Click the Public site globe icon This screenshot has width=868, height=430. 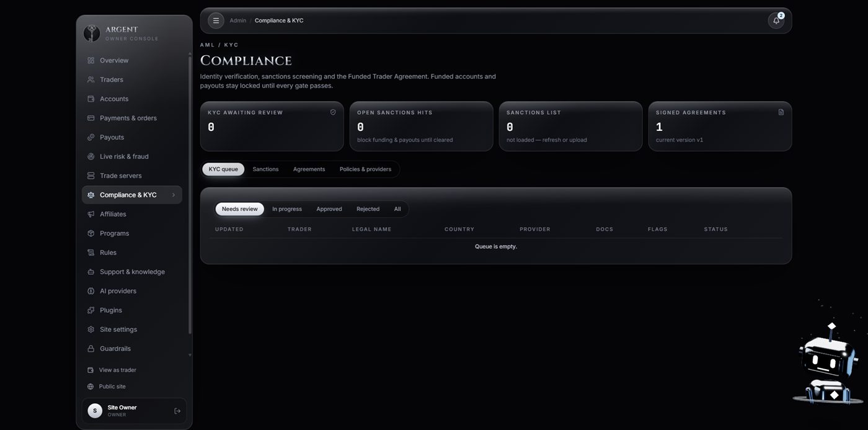coord(91,387)
